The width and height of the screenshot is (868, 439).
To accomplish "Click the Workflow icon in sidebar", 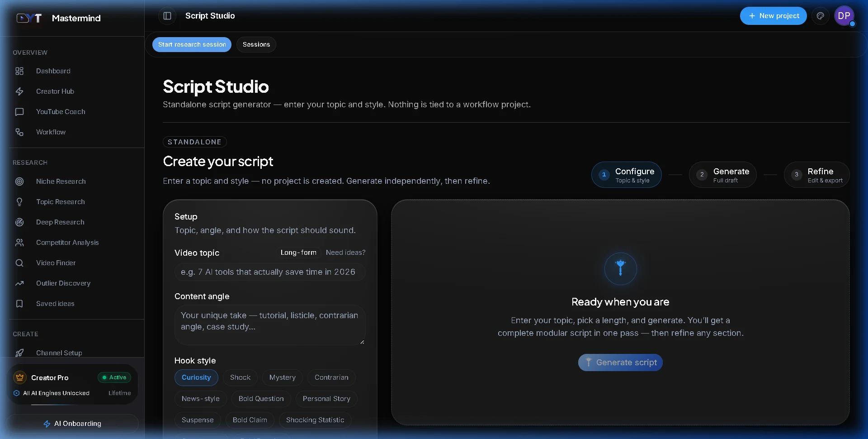I will point(19,132).
